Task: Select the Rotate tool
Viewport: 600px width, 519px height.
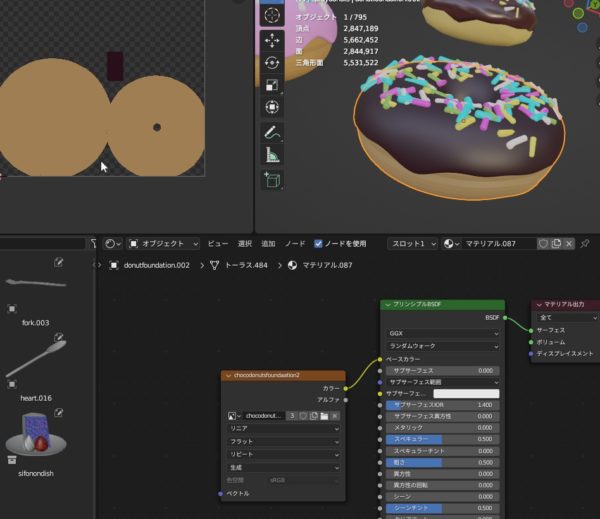Action: pos(272,64)
